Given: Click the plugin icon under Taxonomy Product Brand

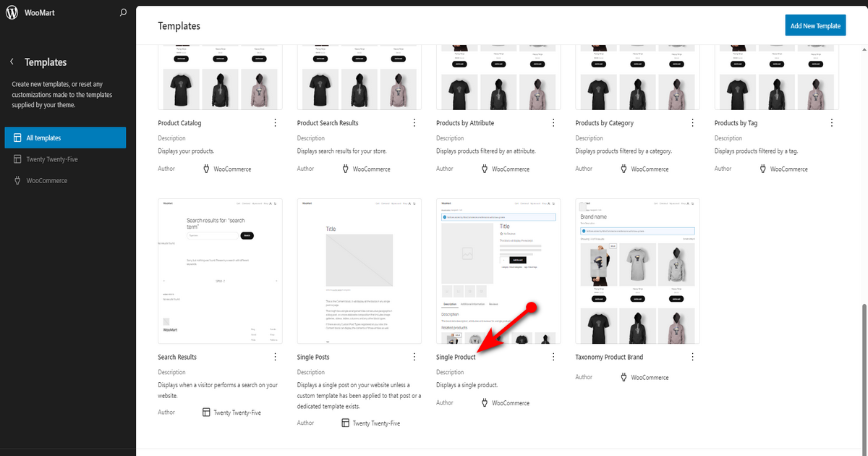Looking at the screenshot, I should 624,377.
